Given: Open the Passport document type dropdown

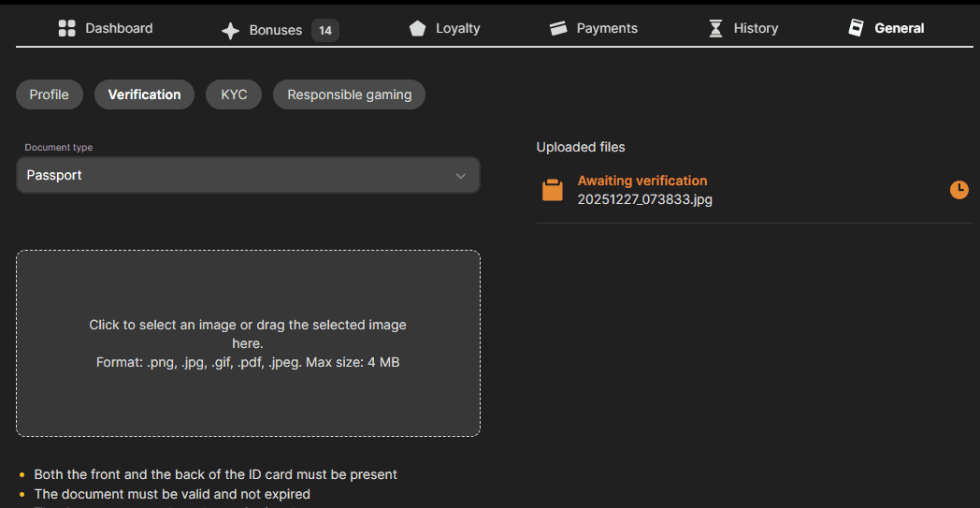Looking at the screenshot, I should coord(248,175).
